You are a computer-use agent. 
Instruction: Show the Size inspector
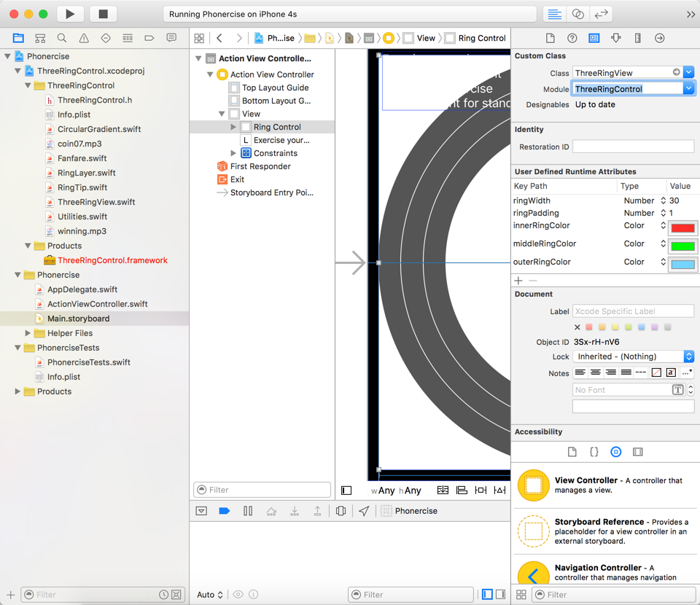point(637,38)
